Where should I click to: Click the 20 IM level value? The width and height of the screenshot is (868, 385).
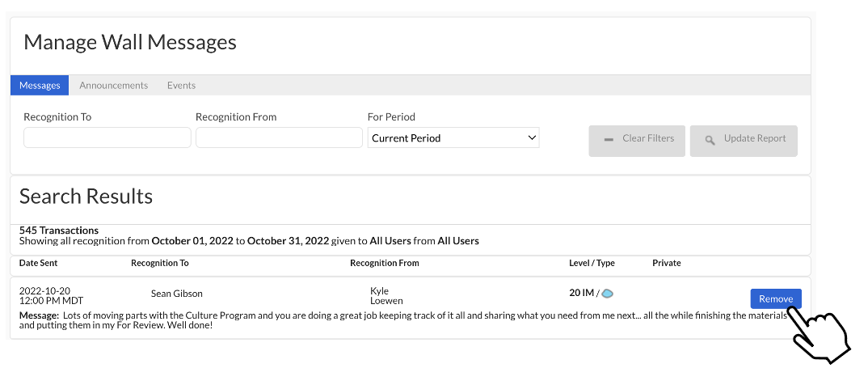coord(581,293)
